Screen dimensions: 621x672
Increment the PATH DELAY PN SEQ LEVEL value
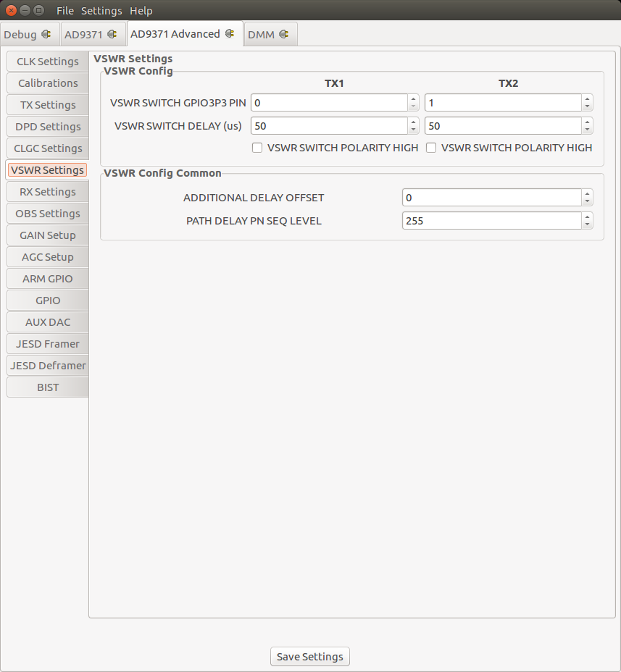[x=587, y=217]
